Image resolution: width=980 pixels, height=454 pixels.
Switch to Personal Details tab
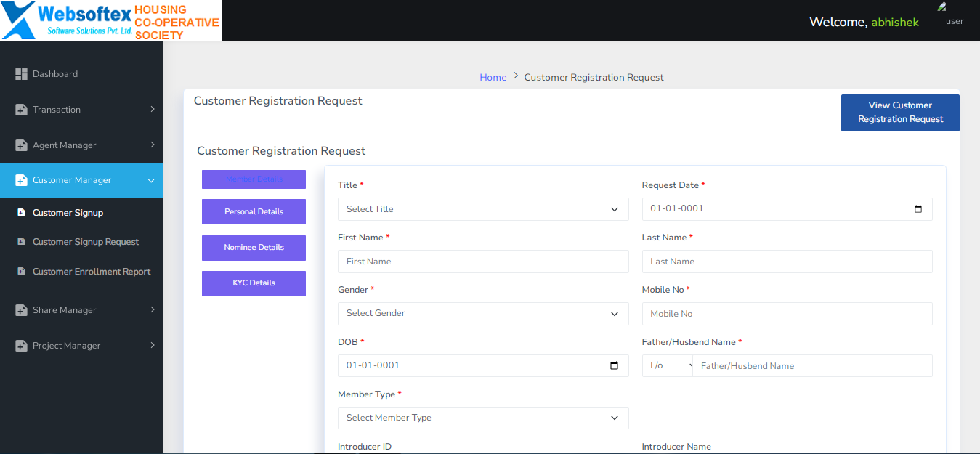click(254, 212)
